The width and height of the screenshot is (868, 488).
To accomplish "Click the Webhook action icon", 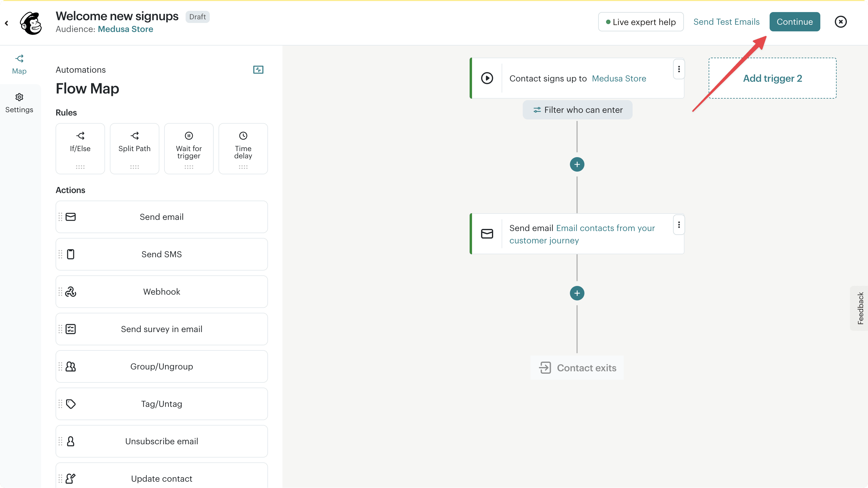I will click(x=70, y=291).
